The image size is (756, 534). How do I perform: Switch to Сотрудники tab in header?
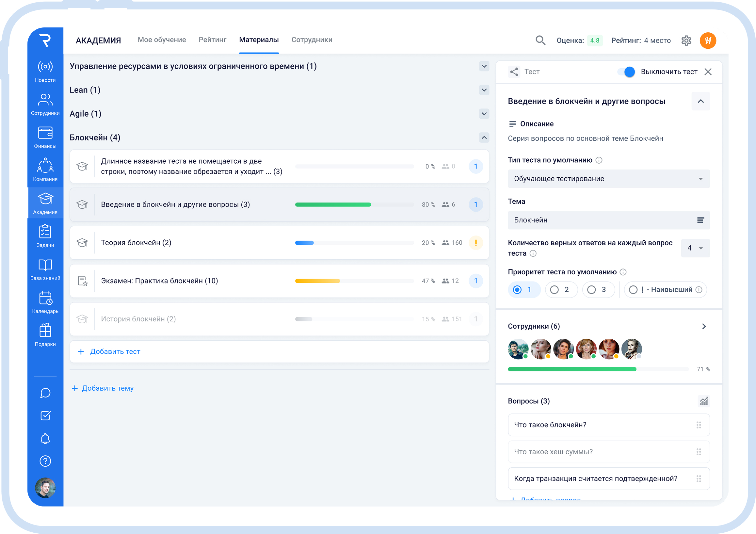click(312, 40)
